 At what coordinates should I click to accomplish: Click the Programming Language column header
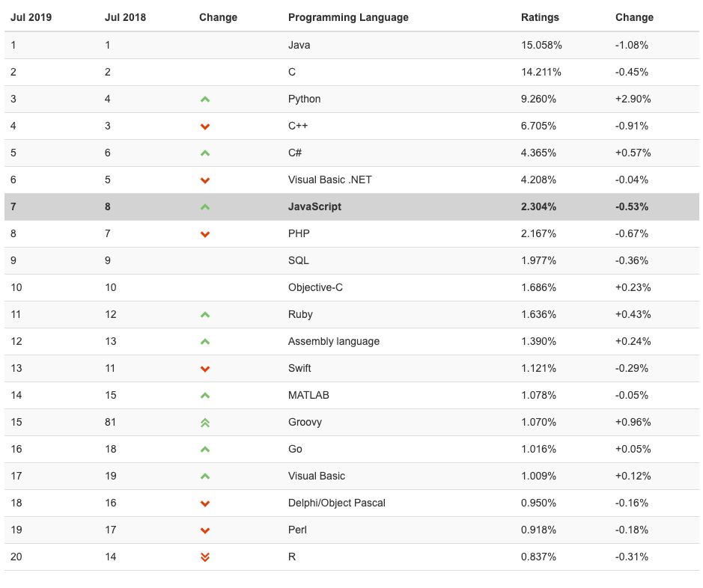(x=348, y=17)
